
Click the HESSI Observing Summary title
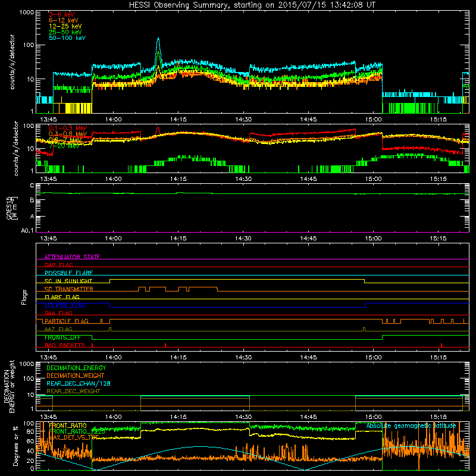pos(252,5)
